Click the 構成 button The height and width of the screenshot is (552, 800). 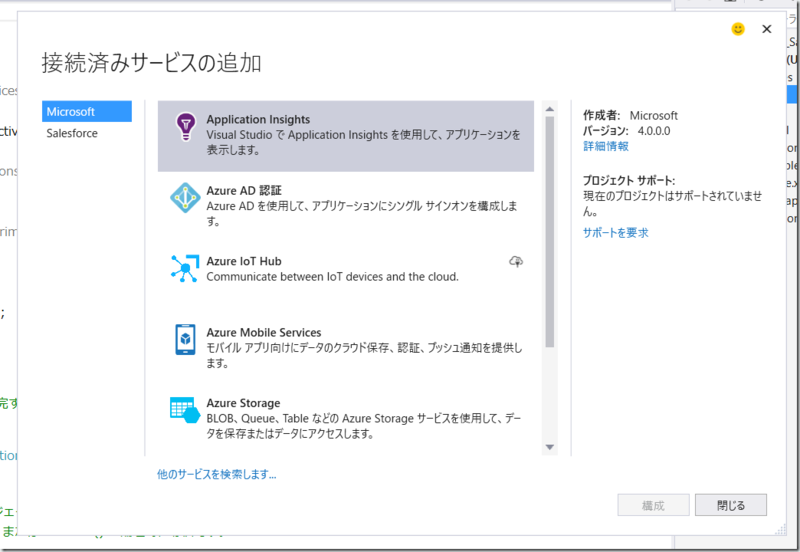pos(653,505)
